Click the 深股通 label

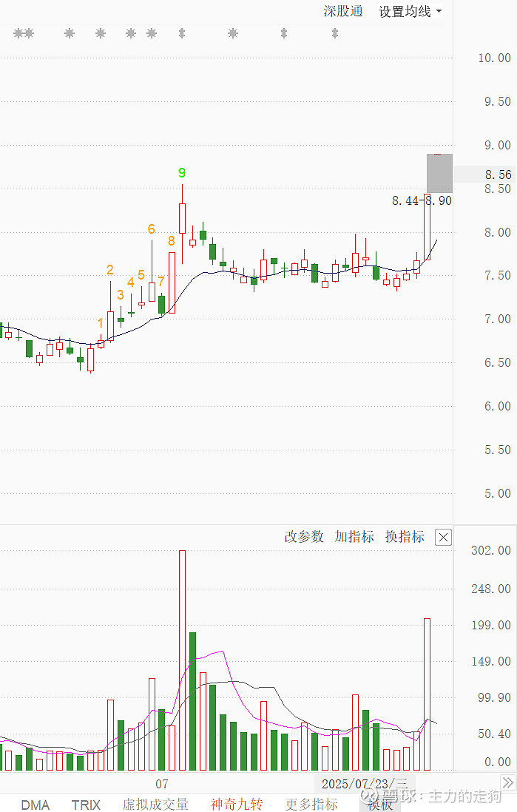click(343, 11)
